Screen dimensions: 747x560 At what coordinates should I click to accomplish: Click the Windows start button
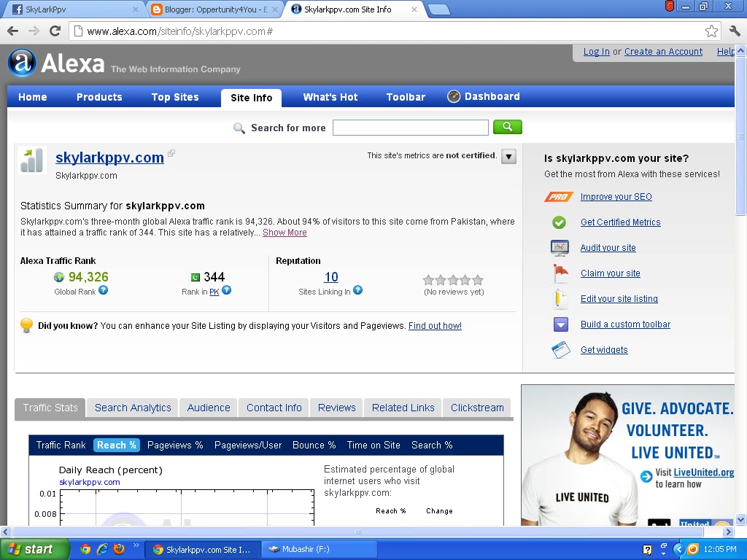pyautogui.click(x=34, y=549)
